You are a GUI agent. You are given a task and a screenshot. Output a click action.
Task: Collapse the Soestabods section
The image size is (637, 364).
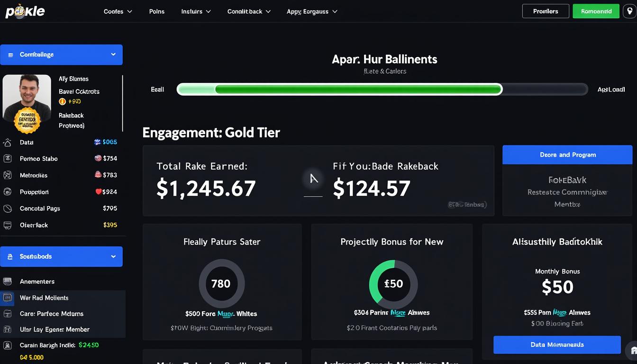click(113, 256)
